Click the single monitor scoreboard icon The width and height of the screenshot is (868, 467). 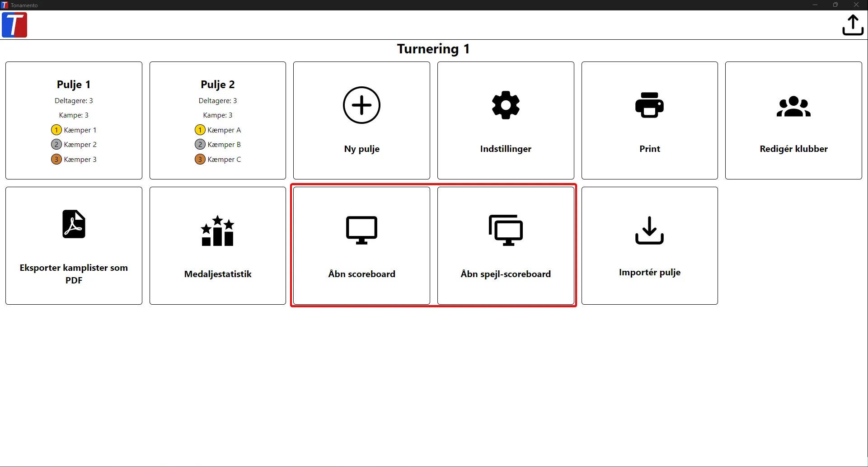click(361, 231)
